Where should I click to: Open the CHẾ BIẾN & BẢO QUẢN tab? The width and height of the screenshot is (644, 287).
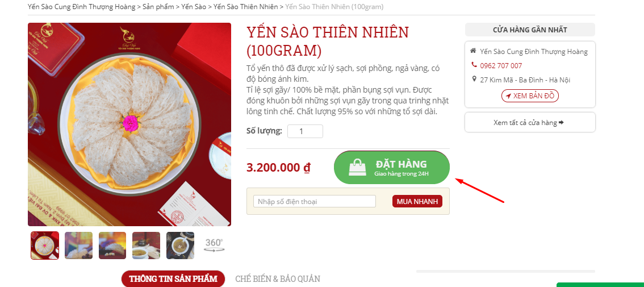[278, 279]
